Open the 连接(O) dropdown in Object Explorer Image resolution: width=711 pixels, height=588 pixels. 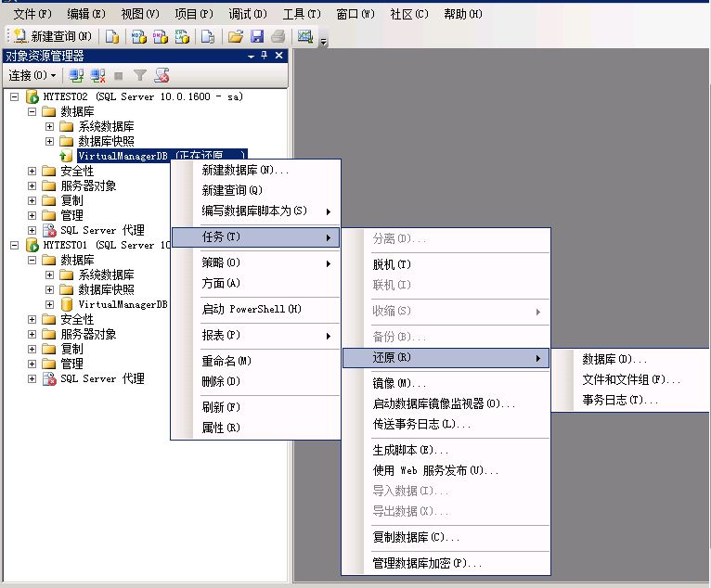pyautogui.click(x=32, y=75)
